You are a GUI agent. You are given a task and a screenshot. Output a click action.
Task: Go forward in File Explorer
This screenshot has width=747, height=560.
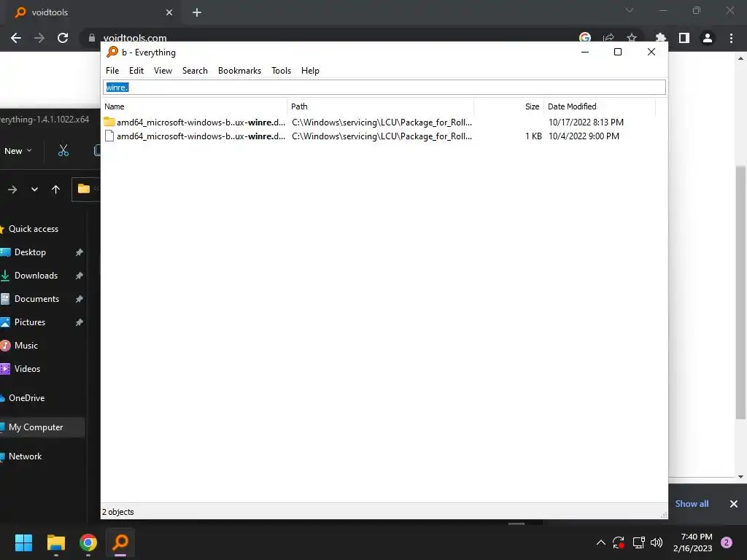(x=12, y=190)
